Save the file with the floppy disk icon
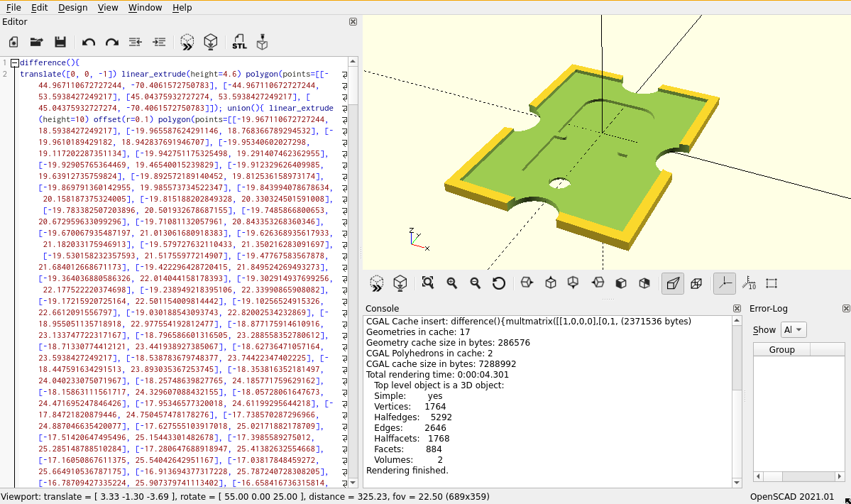 pos(60,42)
